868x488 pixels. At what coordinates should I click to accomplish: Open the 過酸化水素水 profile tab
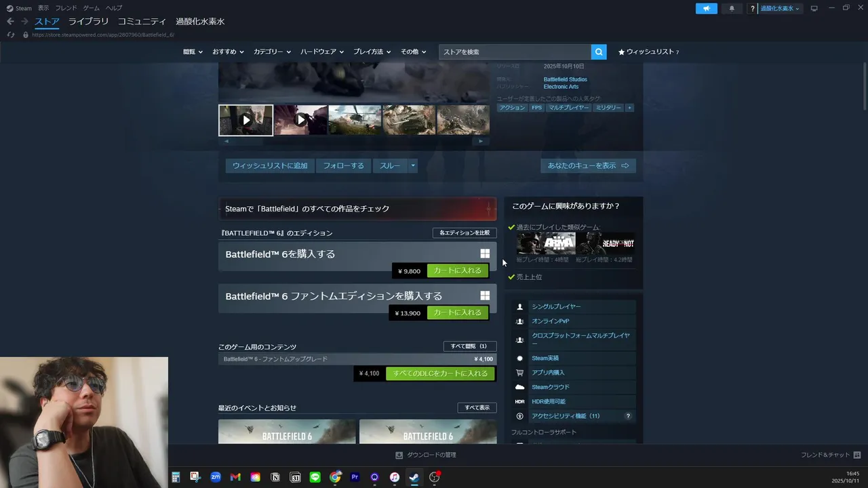(x=200, y=22)
